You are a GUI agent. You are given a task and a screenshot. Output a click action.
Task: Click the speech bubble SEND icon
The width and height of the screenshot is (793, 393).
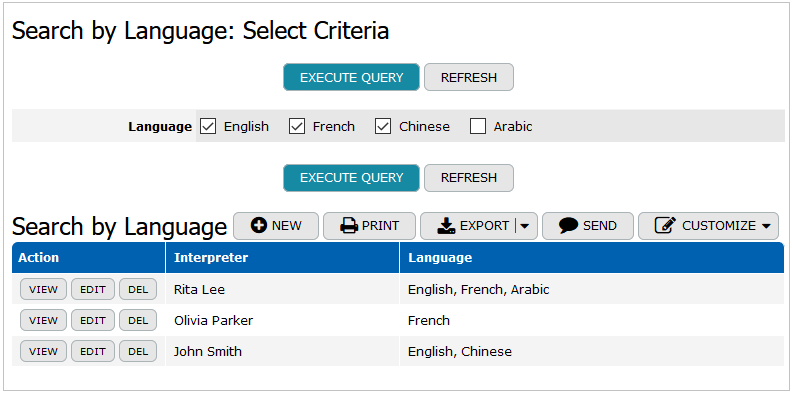click(x=568, y=226)
